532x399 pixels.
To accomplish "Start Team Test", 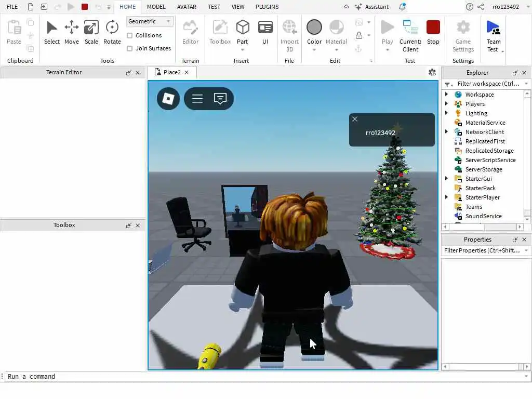I will [x=494, y=35].
